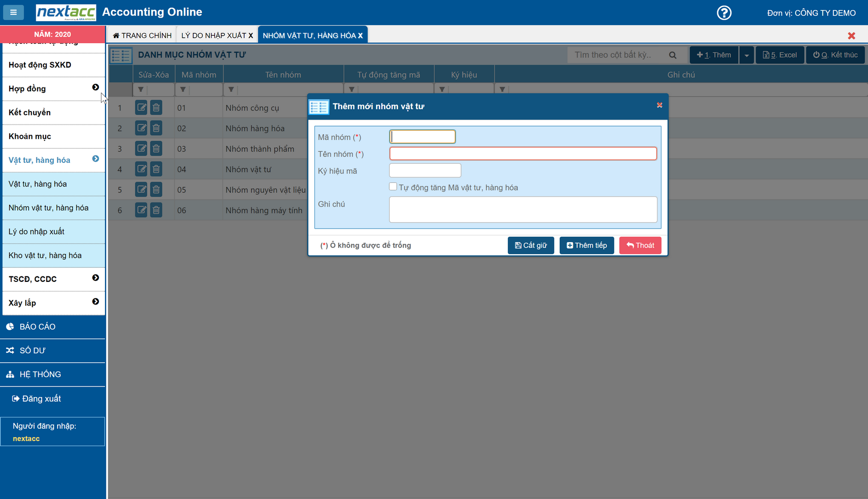The image size is (868, 499).
Task: Open the help question mark icon
Action: coord(724,13)
